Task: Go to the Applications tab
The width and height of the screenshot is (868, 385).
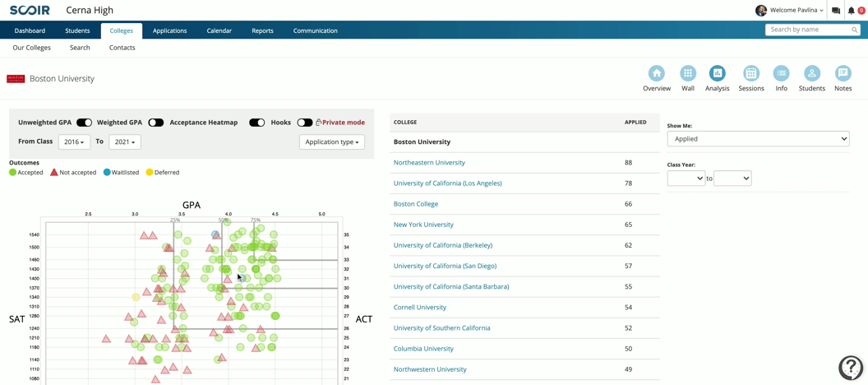Action: pos(170,31)
